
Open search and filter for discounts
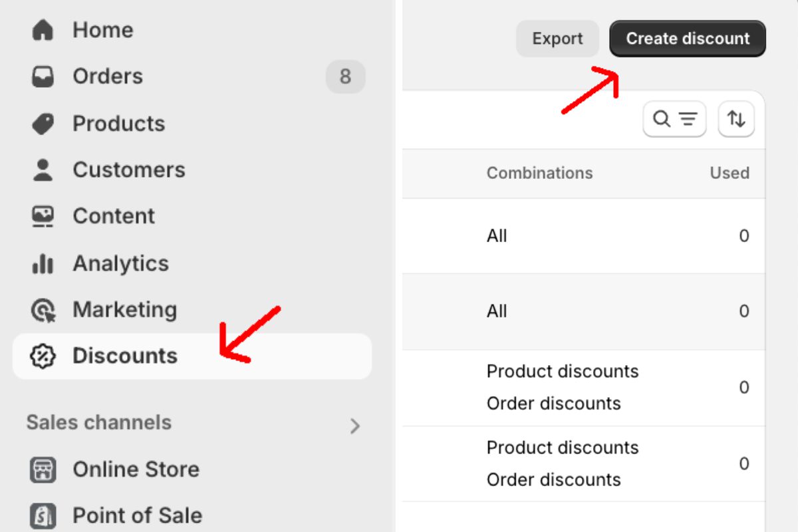(674, 119)
